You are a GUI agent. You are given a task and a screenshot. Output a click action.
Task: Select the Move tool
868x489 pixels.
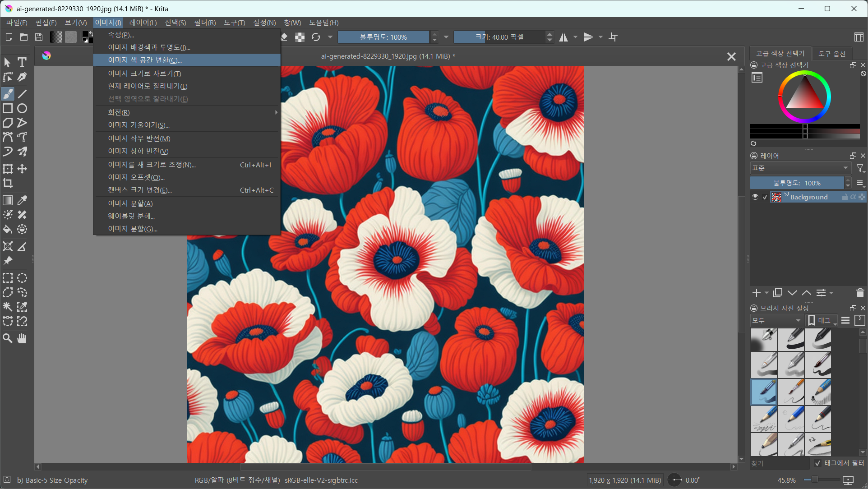(22, 169)
